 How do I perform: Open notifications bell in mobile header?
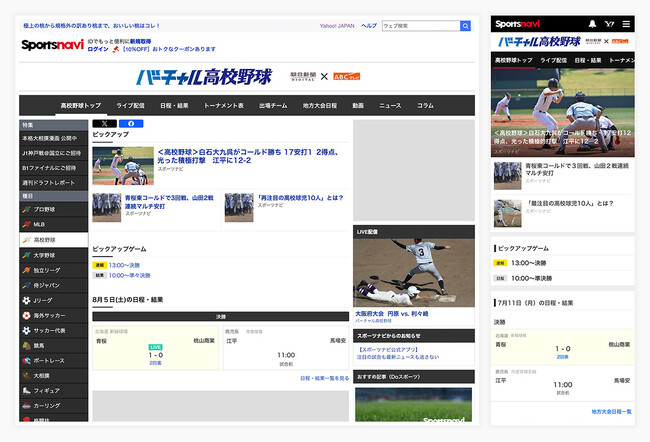(x=592, y=24)
